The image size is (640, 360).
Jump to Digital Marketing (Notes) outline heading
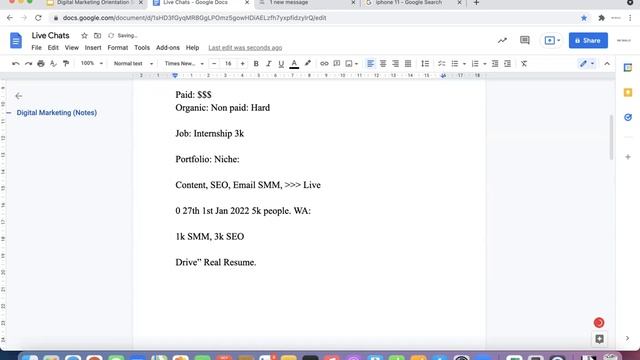pos(57,113)
